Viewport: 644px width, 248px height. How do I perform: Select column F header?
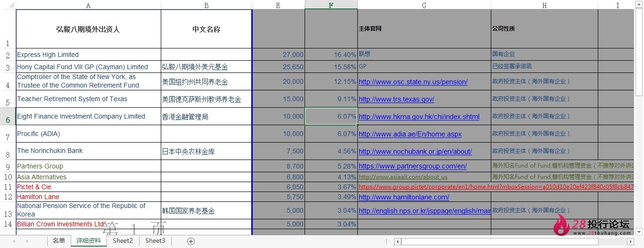pyautogui.click(x=331, y=5)
